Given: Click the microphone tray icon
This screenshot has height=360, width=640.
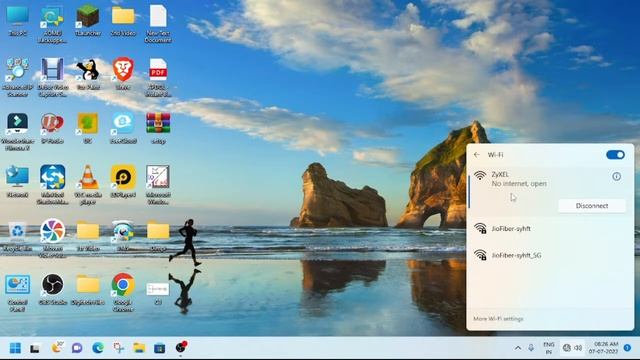Looking at the screenshot, I should [531, 348].
